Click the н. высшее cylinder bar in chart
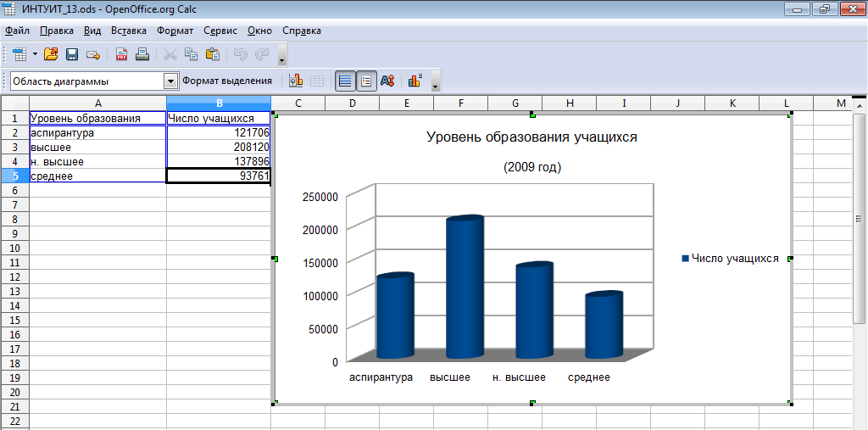 [534, 311]
